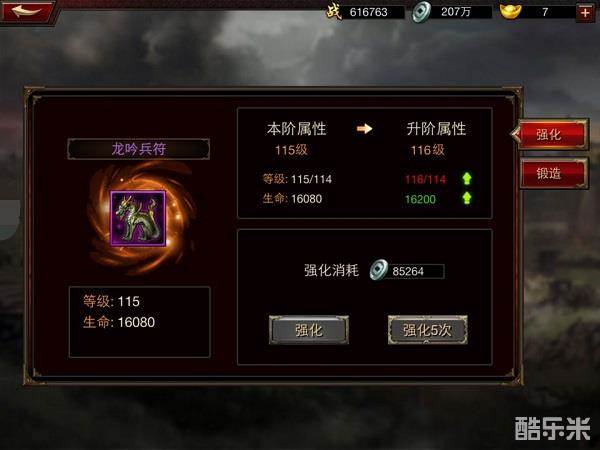Tap the 616763 battle power value
This screenshot has height=450, width=600.
[x=368, y=12]
